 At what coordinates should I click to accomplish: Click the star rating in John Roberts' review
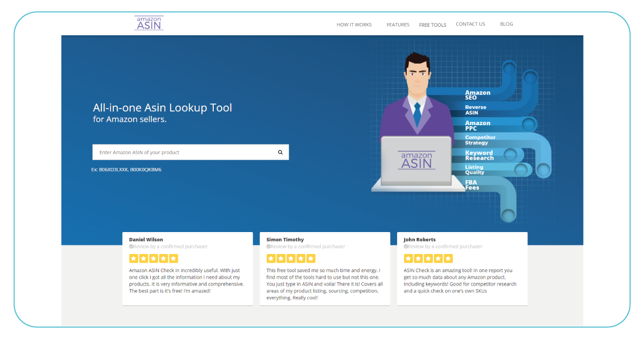coord(428,258)
